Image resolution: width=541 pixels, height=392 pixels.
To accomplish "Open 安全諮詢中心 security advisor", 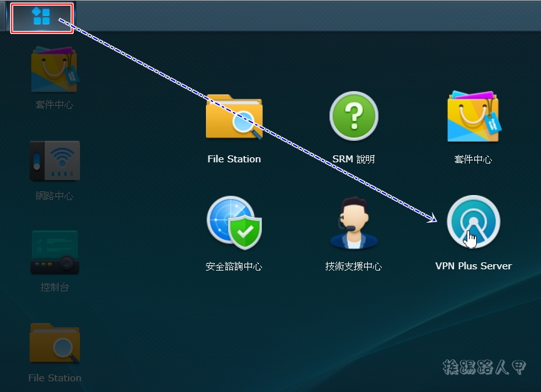I will point(234,222).
